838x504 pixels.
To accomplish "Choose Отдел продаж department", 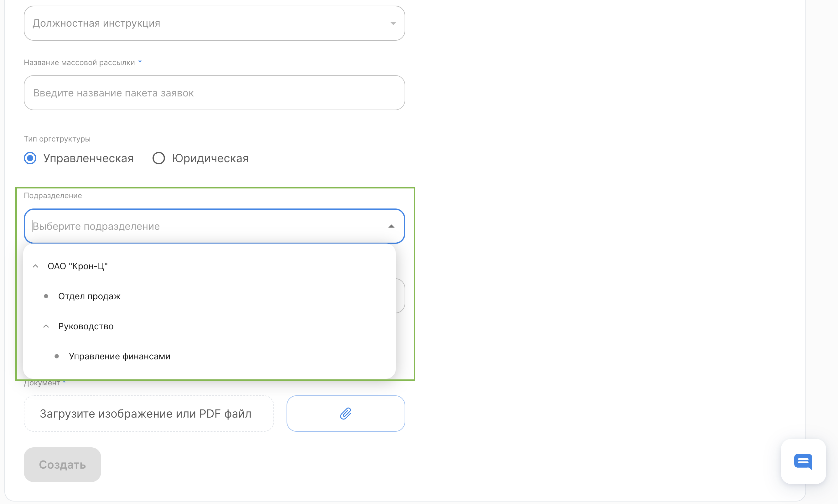I will [89, 296].
